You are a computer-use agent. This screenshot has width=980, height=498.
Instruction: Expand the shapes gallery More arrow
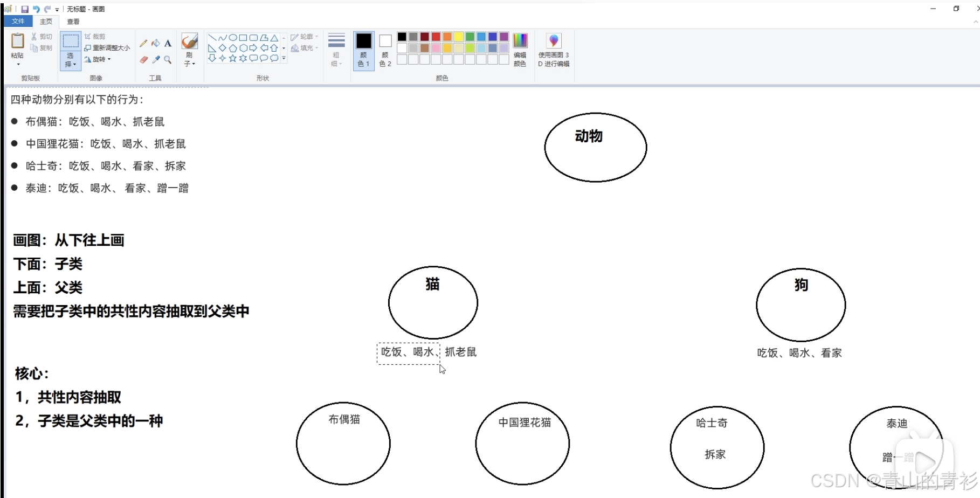coord(284,58)
